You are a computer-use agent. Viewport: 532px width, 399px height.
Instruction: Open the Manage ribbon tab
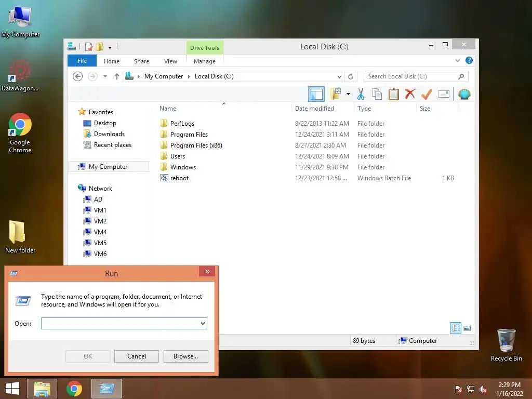[205, 61]
